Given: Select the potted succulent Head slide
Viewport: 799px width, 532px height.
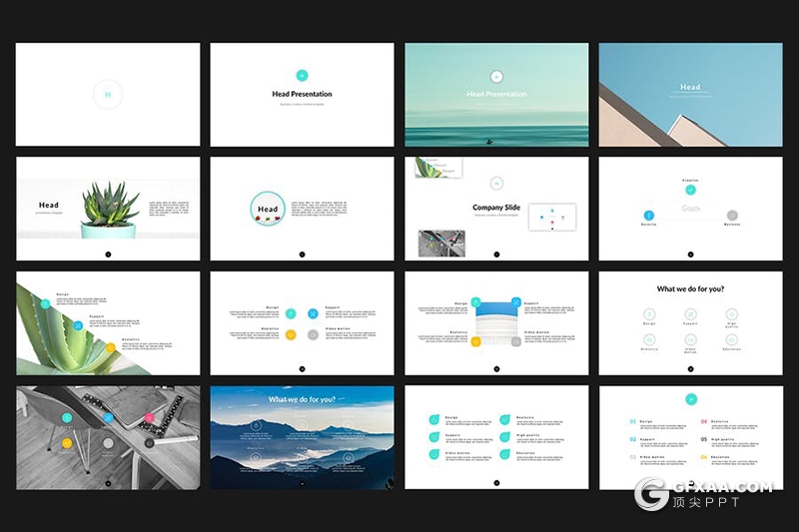Looking at the screenshot, I should (107, 210).
